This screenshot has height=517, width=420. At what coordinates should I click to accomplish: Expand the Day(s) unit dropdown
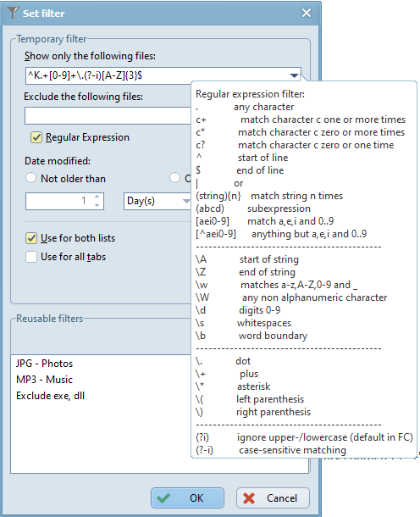click(x=186, y=201)
